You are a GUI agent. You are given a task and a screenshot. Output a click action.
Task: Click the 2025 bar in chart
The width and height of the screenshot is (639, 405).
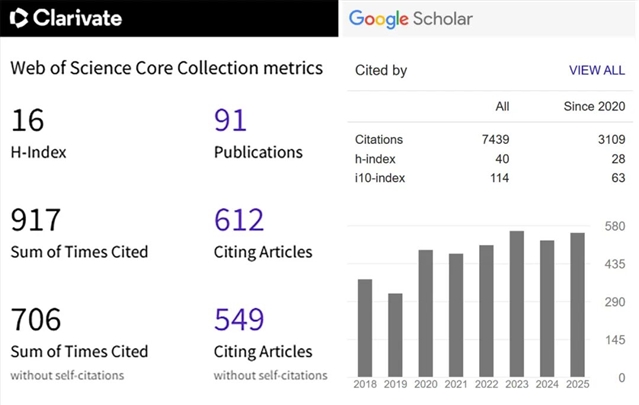[577, 302]
